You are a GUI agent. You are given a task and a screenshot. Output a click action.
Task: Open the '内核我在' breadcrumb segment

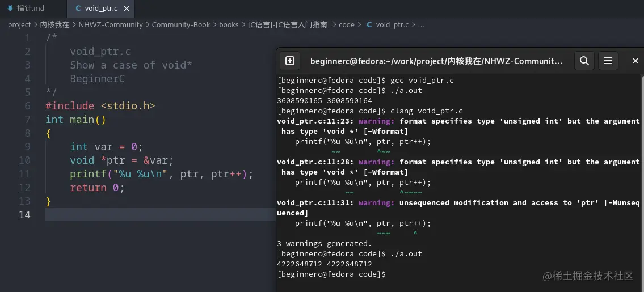point(54,24)
